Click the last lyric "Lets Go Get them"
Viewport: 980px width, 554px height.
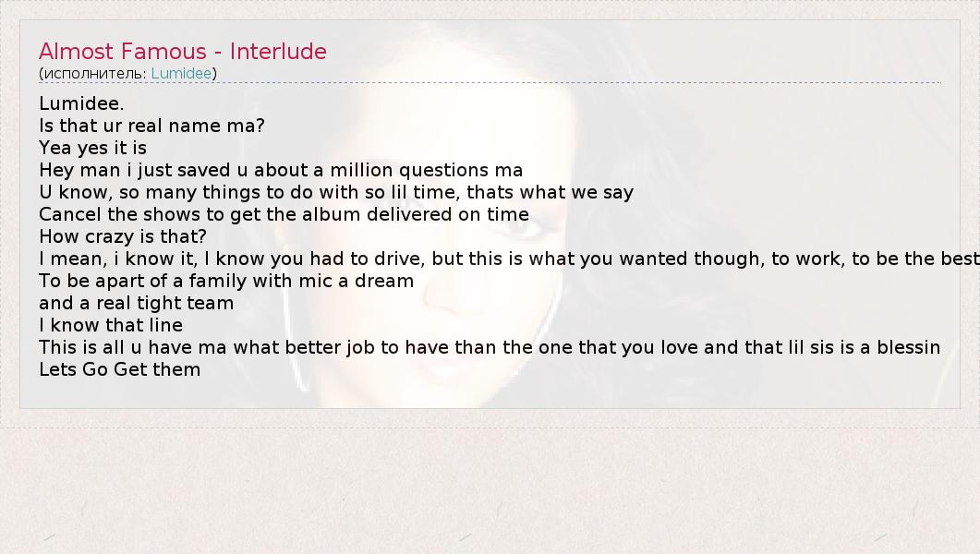(119, 369)
